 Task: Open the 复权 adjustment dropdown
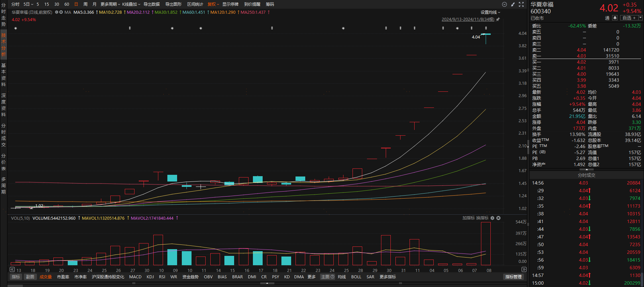pos(213,4)
